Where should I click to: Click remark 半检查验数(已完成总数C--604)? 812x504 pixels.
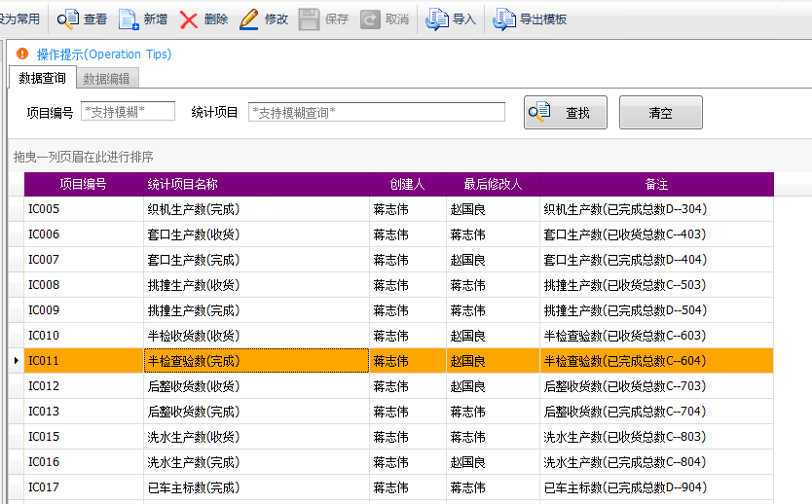[656, 361]
